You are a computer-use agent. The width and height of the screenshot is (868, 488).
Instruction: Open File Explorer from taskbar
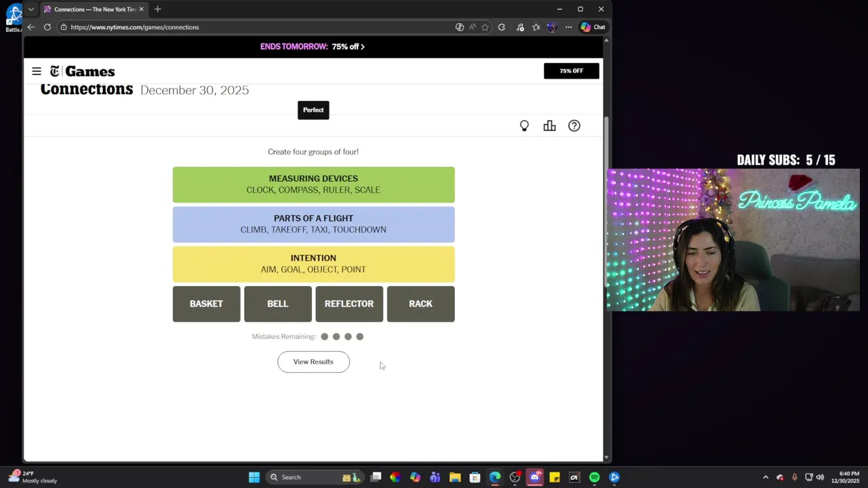click(x=455, y=477)
